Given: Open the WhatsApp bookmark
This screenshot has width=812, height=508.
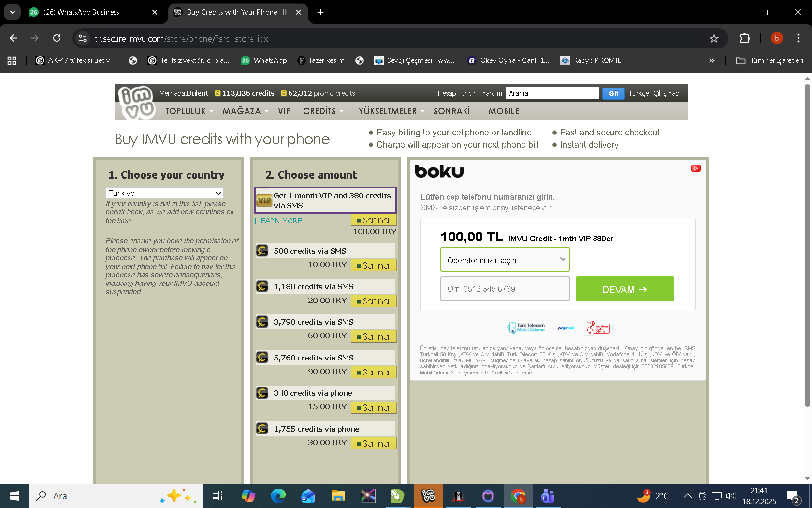Looking at the screenshot, I should click(x=264, y=60).
